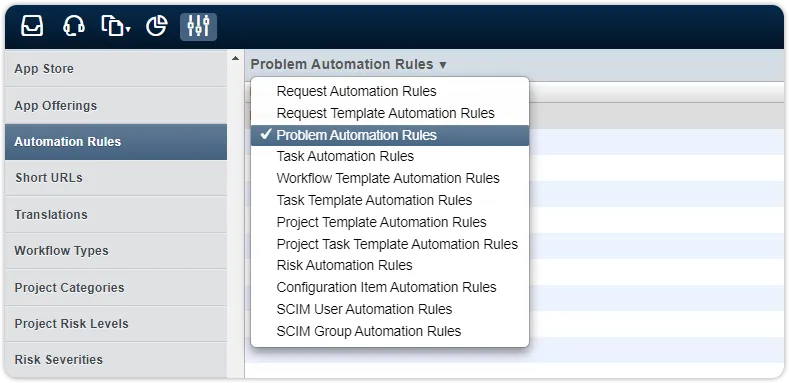Viewport: 789px width, 383px height.
Task: Select Task Template Automation Rules option
Action: pos(390,200)
